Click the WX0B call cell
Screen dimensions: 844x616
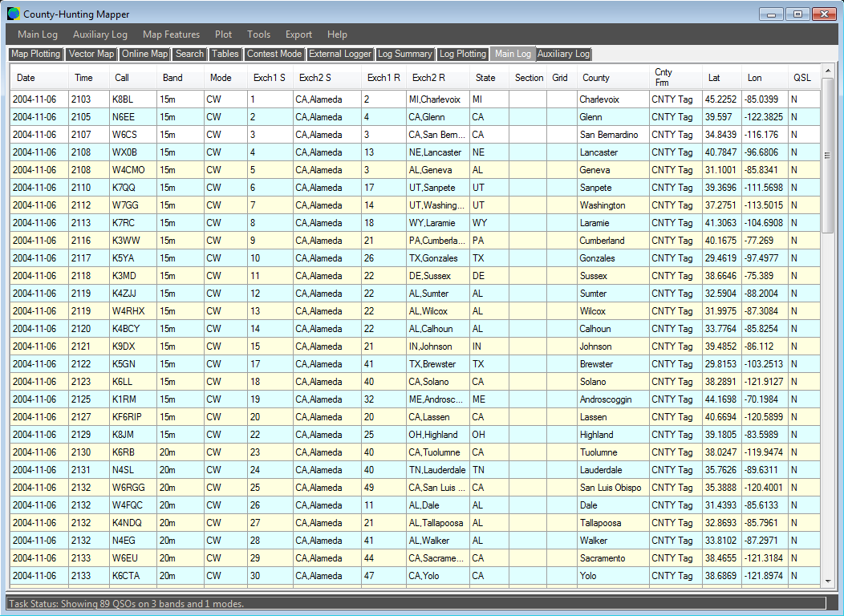point(133,152)
